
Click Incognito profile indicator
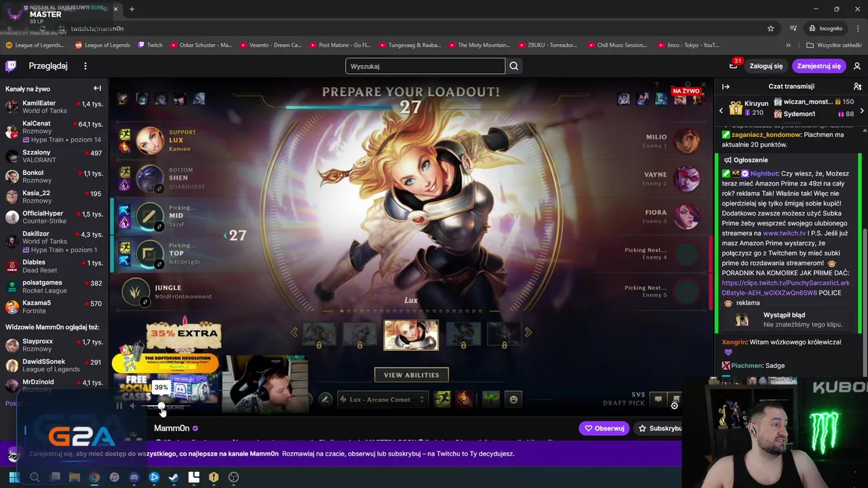825,28
